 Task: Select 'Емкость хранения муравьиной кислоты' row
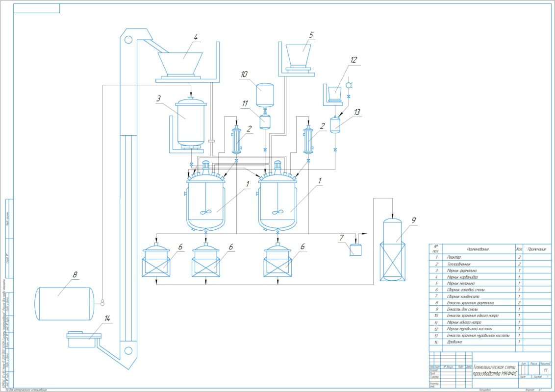click(490, 335)
